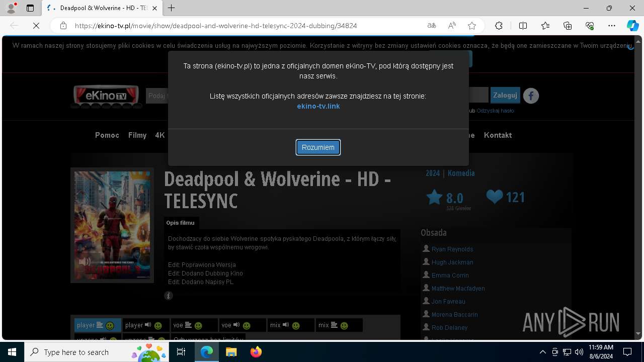Viewport: 644px width, 362px height.
Task: Open the Copilot sidebar icon
Action: click(x=633, y=26)
